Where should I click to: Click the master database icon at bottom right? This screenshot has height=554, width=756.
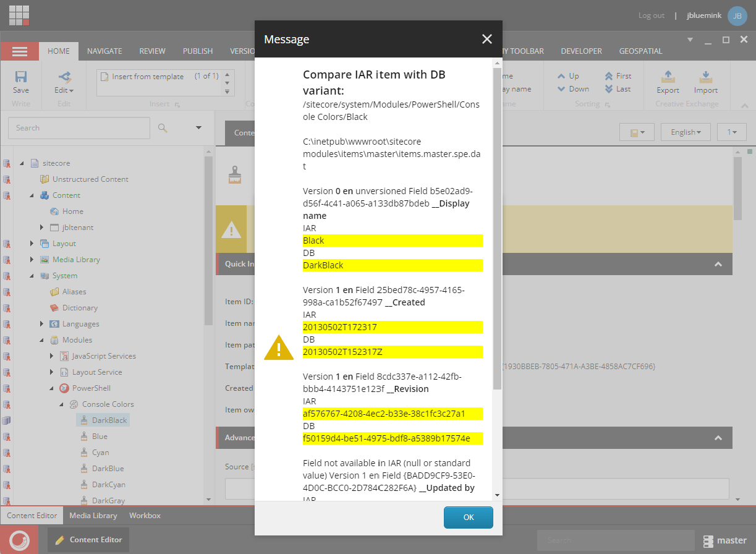709,540
